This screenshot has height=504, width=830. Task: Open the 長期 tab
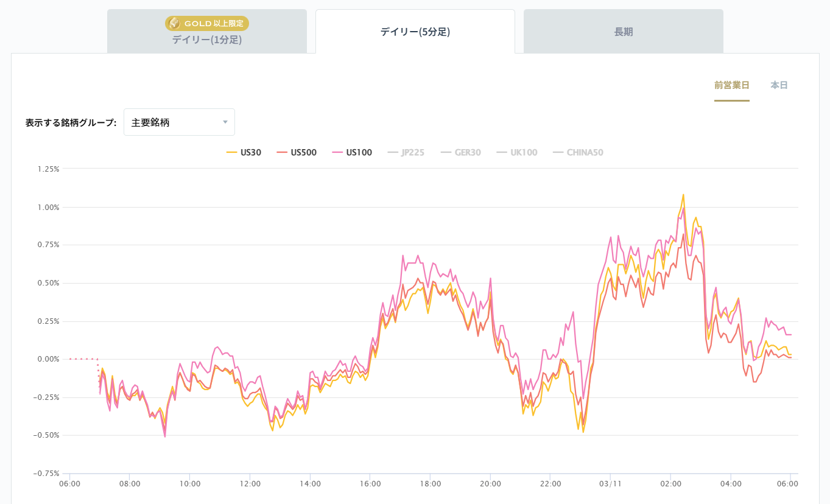click(622, 30)
